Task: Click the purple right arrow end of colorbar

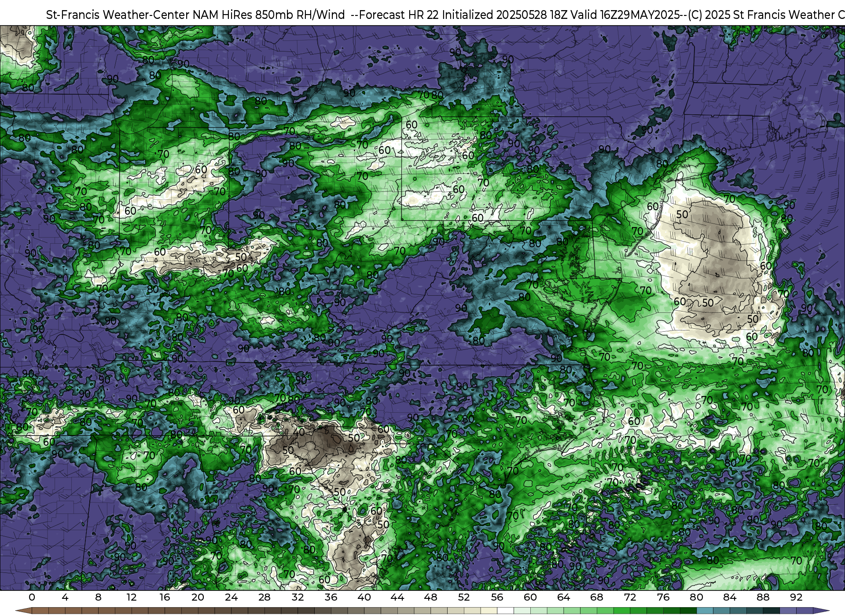Action: [x=821, y=612]
